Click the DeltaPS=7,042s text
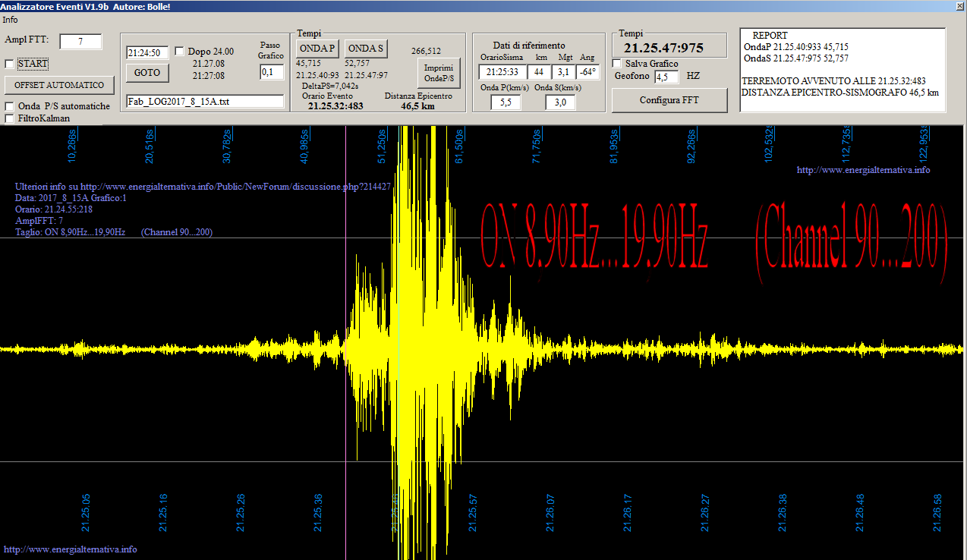This screenshot has width=967, height=560. [330, 86]
